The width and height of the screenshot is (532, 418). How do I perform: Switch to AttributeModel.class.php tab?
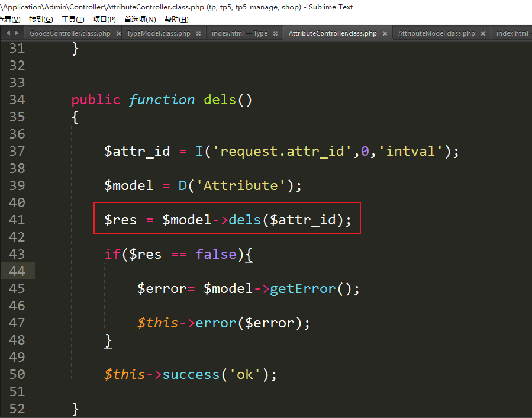point(436,34)
